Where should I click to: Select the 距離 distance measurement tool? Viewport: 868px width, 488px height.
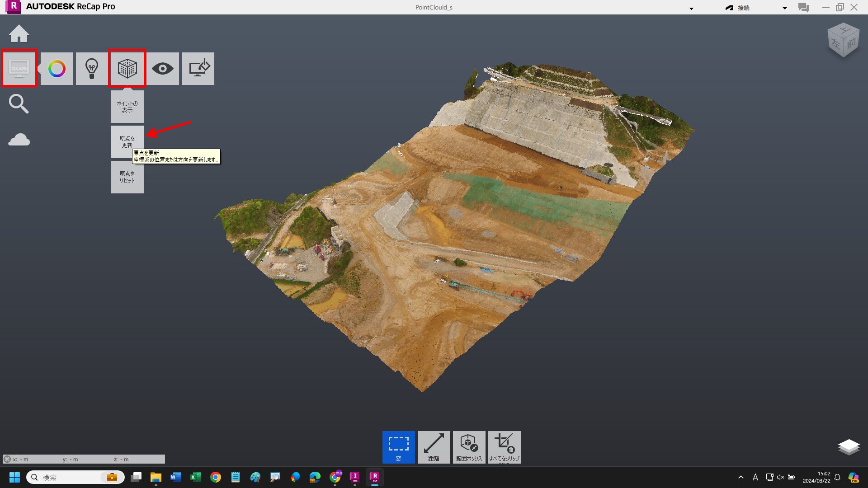(x=434, y=447)
